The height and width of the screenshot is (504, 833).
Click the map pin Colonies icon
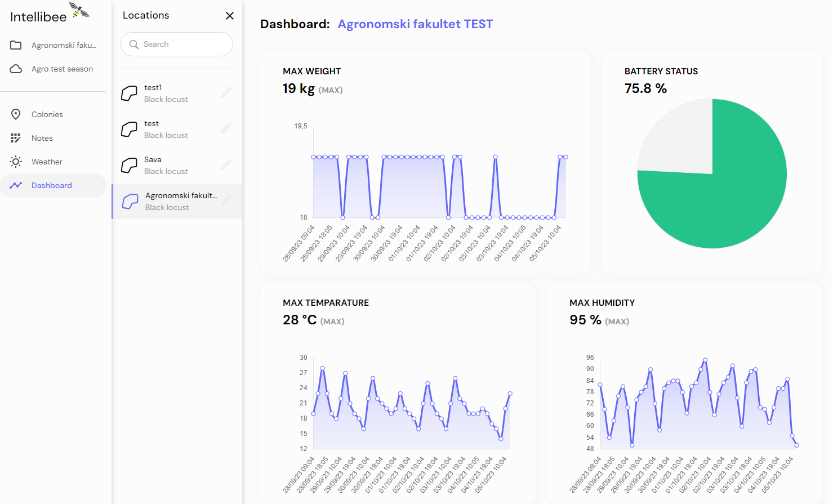tap(16, 114)
